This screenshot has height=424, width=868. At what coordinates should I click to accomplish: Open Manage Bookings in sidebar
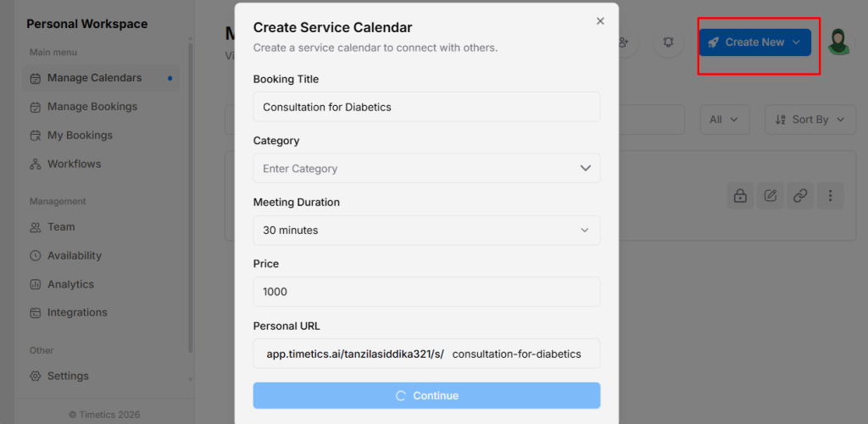pyautogui.click(x=92, y=107)
